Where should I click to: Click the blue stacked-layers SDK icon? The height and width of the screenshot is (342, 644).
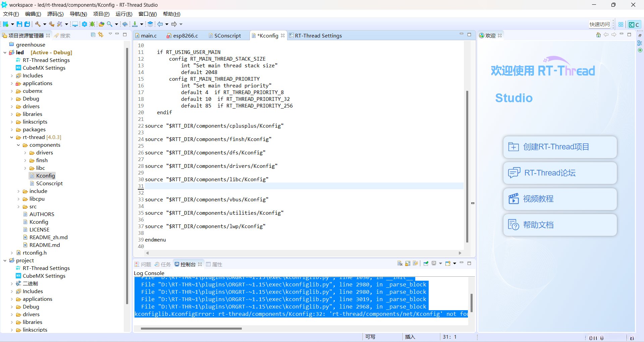click(x=150, y=24)
